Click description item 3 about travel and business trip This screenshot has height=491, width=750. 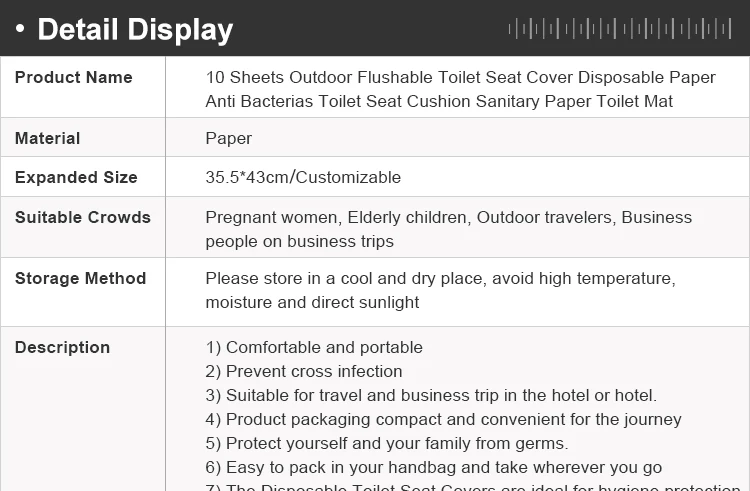(x=431, y=395)
